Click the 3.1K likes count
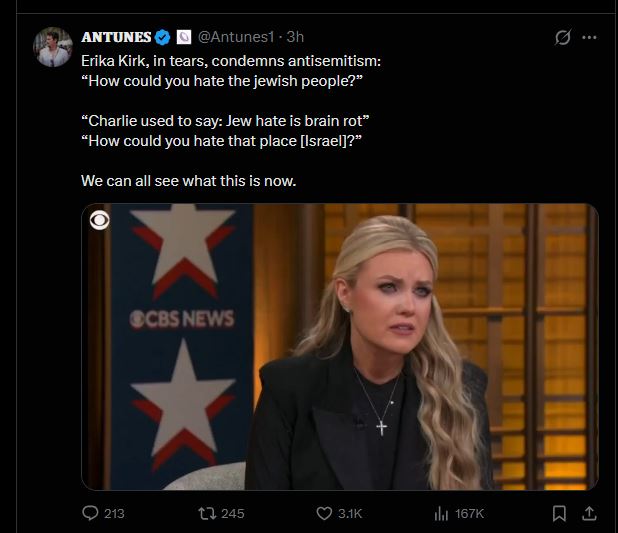Viewport: 618px width, 533px height. [350, 513]
